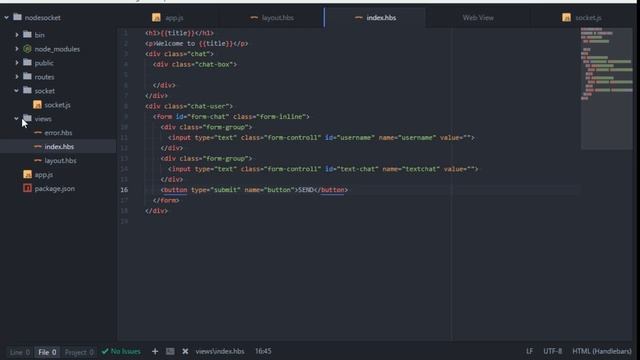640x360 pixels.
Task: Click the handlebars icon on the layout.hbs tab
Action: (x=254, y=18)
